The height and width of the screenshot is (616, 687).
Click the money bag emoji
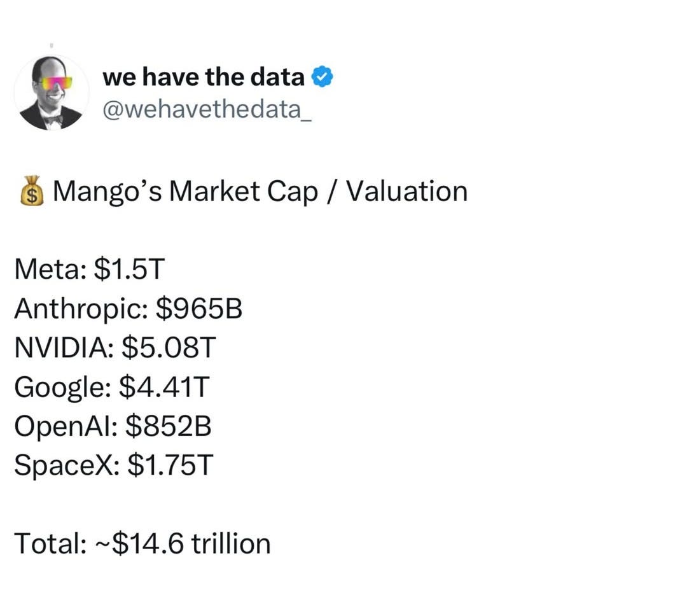pyautogui.click(x=32, y=191)
